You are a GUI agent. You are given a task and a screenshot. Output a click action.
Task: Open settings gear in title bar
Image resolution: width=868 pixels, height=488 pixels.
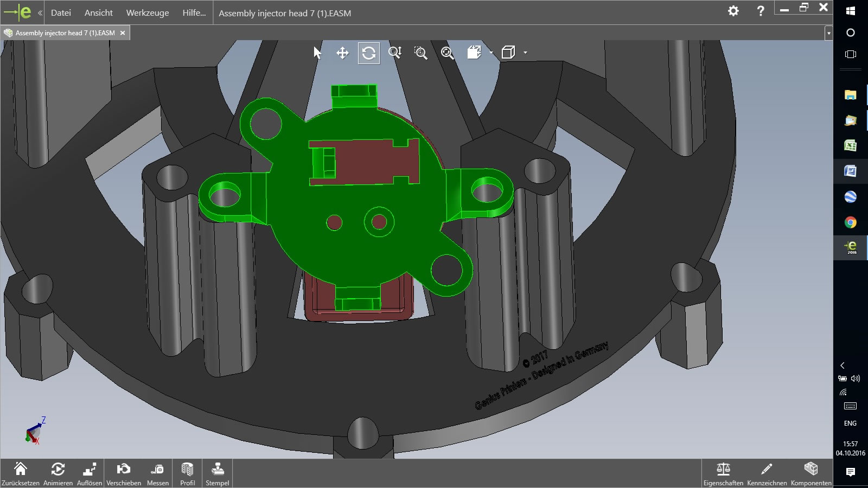(733, 11)
